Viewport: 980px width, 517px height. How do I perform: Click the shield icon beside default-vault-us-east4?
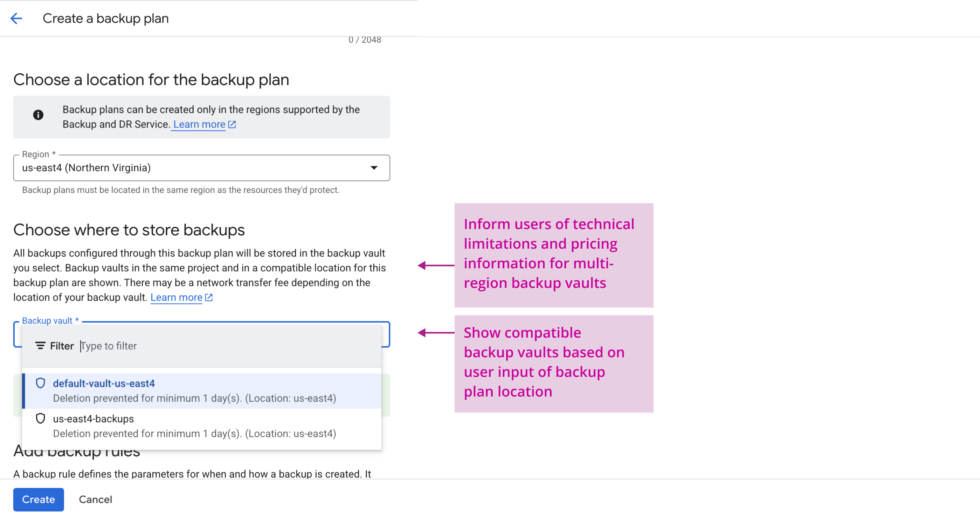pyautogui.click(x=41, y=384)
